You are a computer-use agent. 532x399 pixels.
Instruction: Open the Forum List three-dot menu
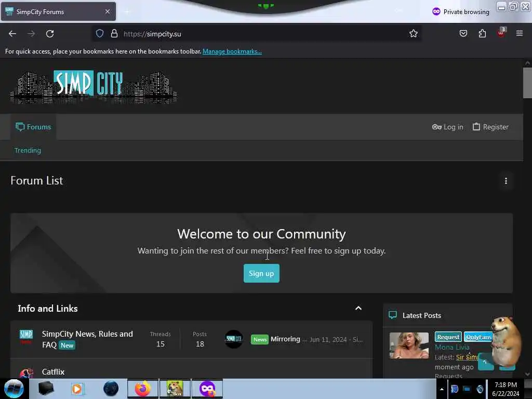tap(506, 181)
